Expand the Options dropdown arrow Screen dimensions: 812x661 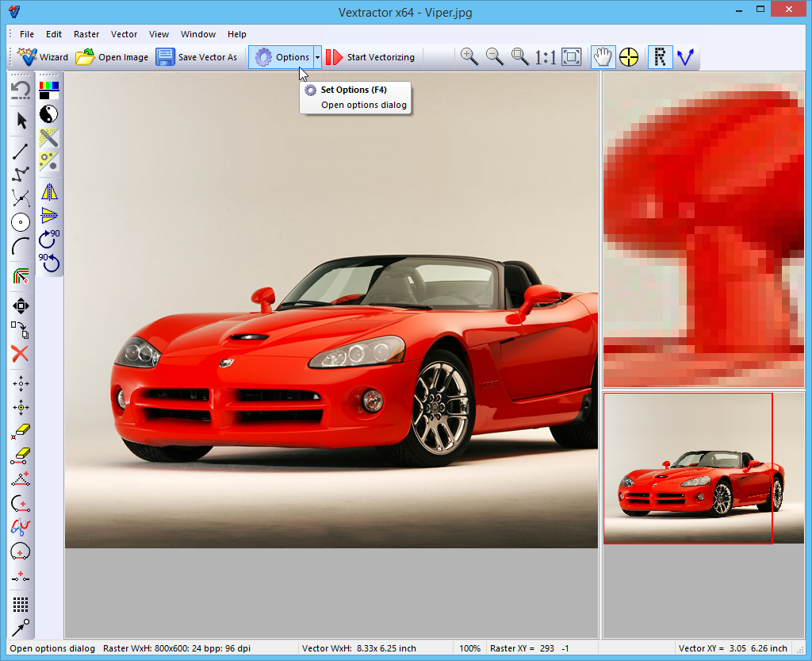tap(317, 57)
